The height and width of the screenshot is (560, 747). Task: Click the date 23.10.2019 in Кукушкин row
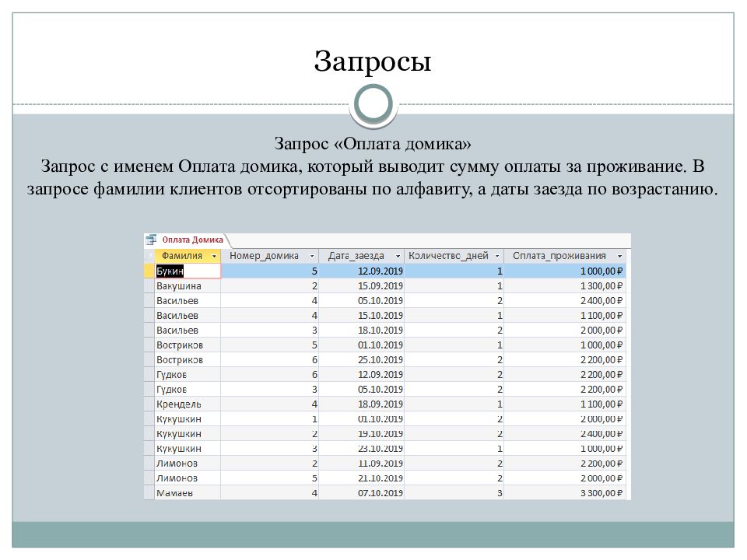point(361,449)
